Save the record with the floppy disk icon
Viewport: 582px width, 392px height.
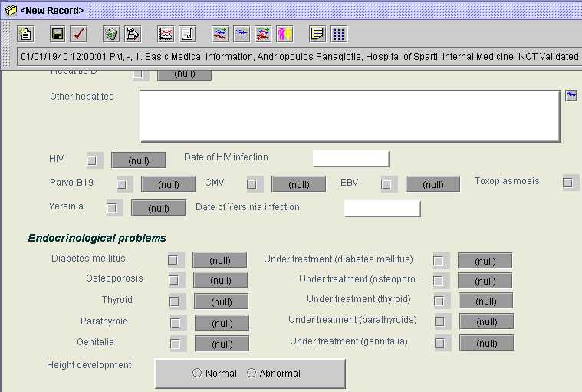pos(58,34)
